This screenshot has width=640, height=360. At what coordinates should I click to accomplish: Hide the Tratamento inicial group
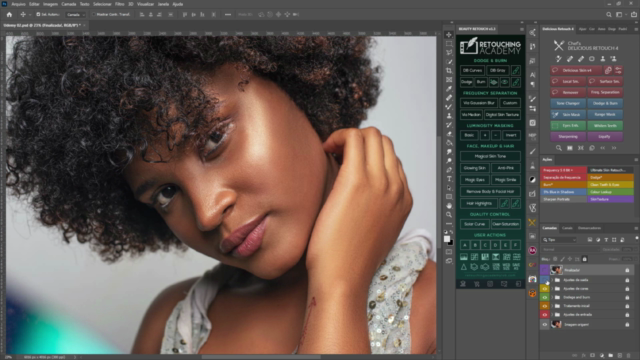point(544,306)
